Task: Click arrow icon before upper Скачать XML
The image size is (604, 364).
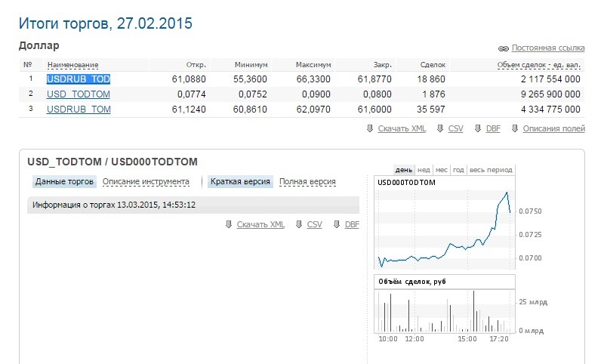Action: pos(369,128)
